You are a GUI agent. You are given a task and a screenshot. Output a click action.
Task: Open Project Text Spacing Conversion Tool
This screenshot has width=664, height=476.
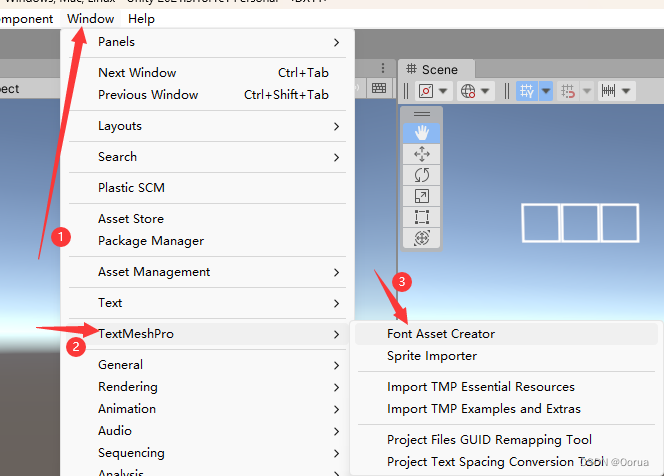(506, 462)
